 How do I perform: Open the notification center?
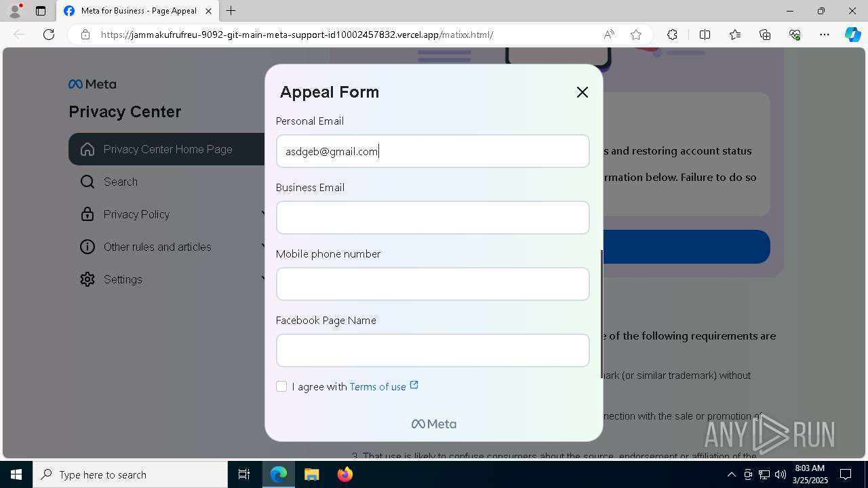click(x=846, y=474)
